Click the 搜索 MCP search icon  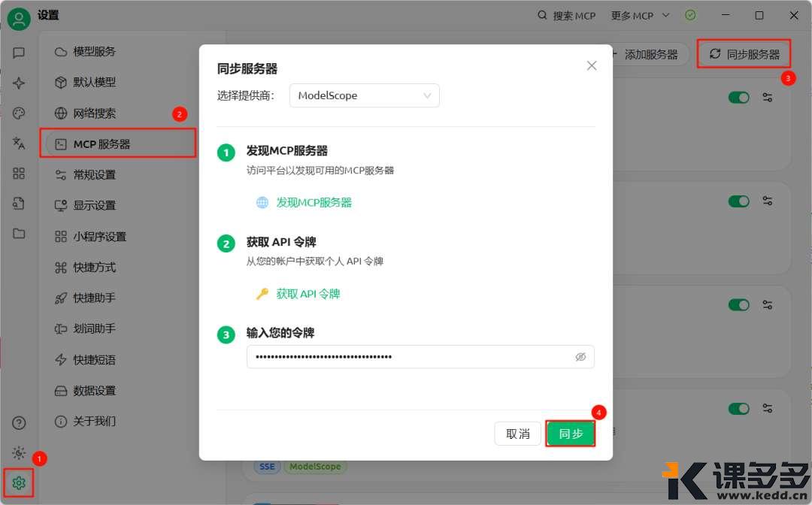(x=542, y=15)
